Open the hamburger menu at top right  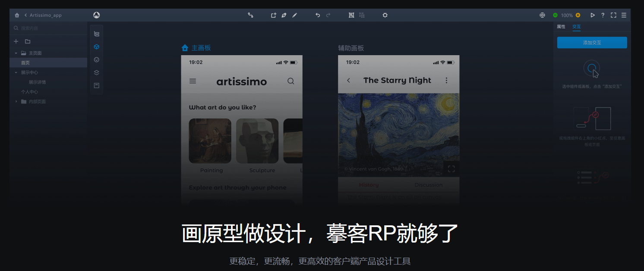(624, 15)
